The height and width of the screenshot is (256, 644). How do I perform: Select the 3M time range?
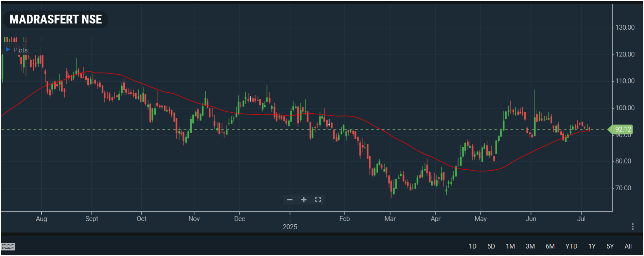(530, 246)
